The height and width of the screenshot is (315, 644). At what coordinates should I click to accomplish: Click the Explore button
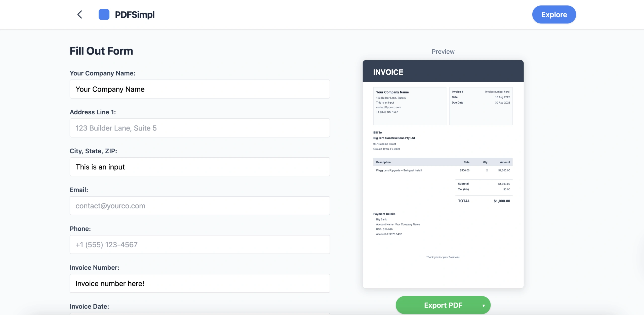554,15
